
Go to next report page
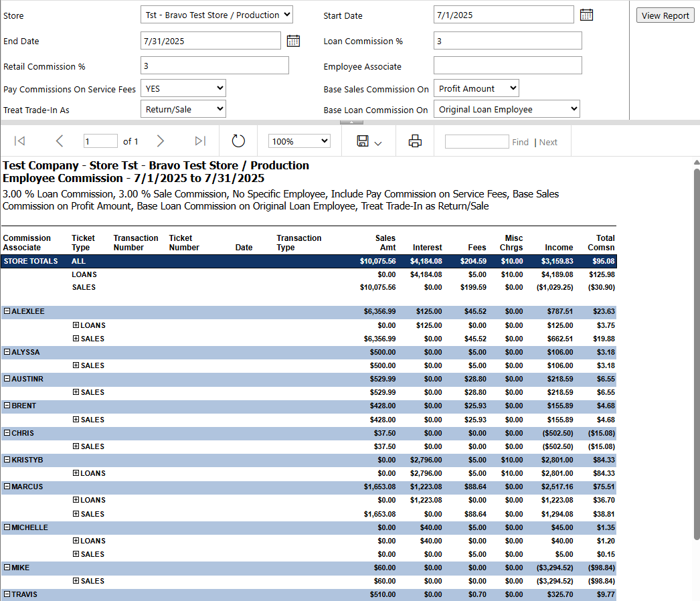(160, 141)
